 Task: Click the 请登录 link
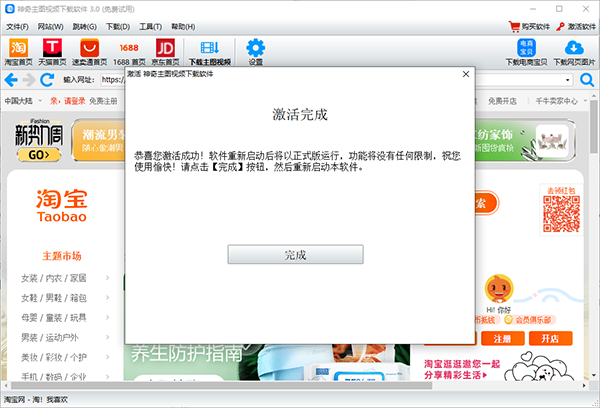pos(75,101)
